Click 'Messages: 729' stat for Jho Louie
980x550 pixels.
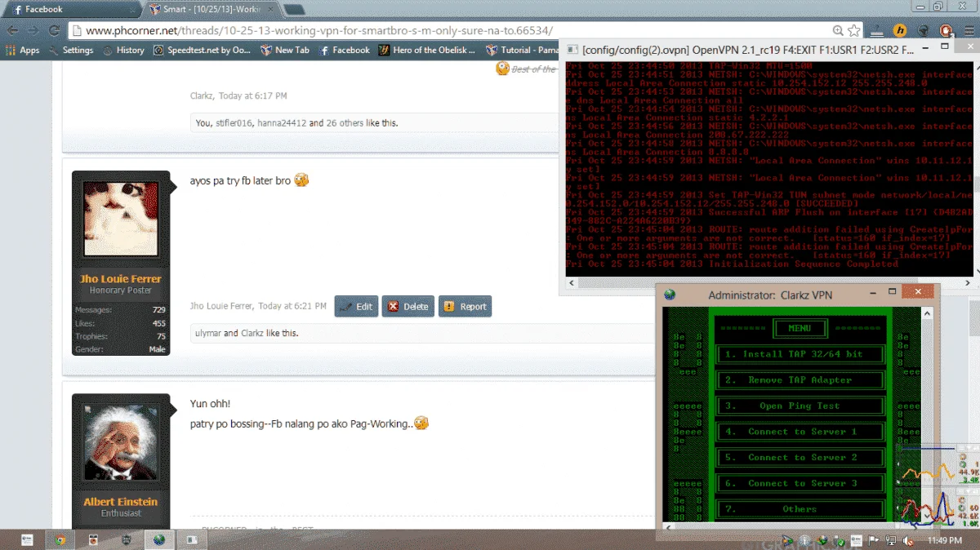tap(121, 310)
